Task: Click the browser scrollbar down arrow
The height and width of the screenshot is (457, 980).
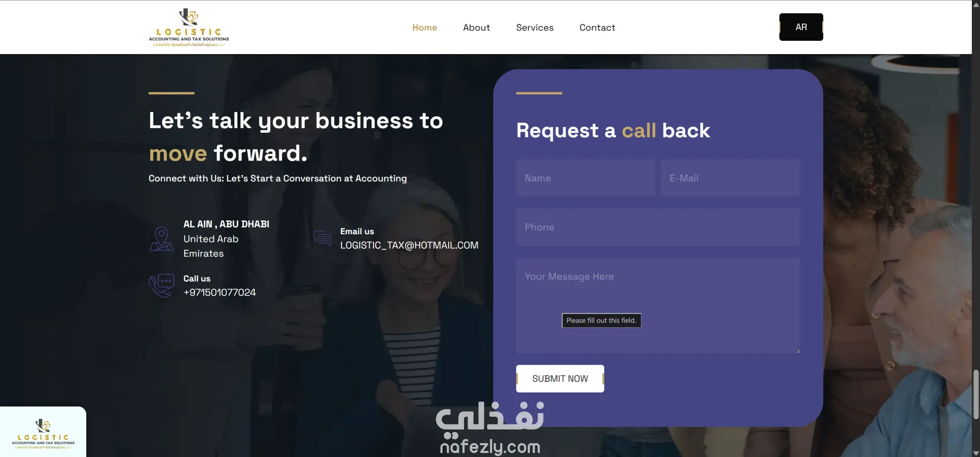Action: [x=976, y=453]
